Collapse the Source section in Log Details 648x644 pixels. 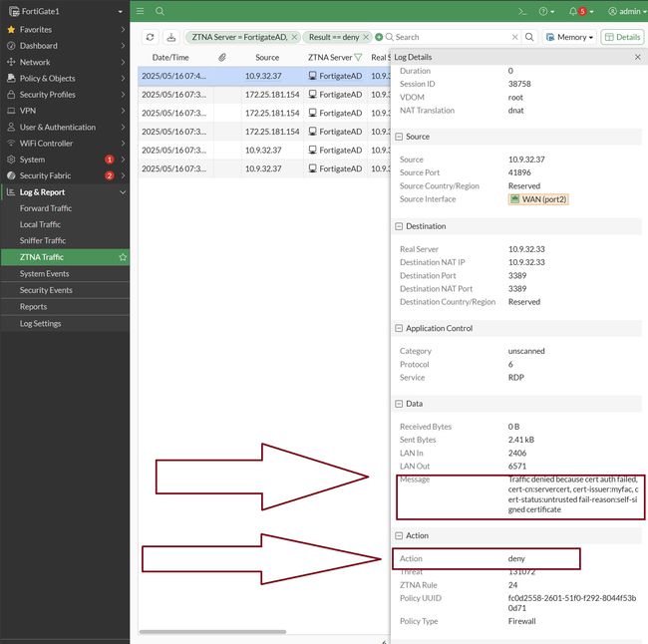(x=399, y=137)
